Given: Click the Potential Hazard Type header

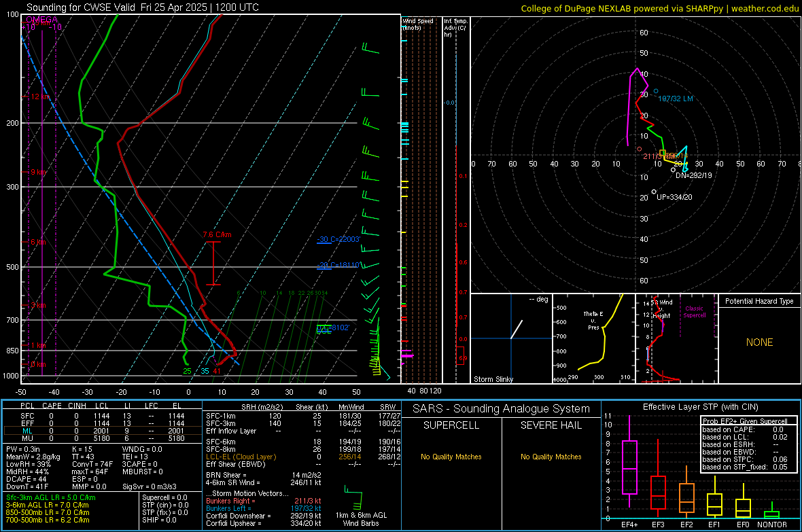Looking at the screenshot, I should point(759,301).
